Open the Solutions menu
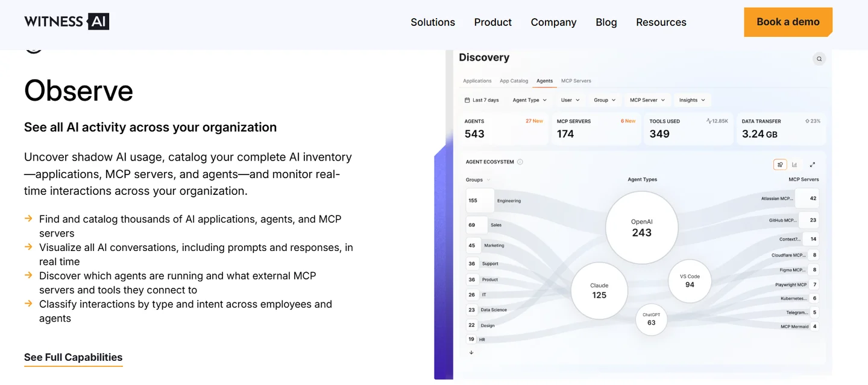The height and width of the screenshot is (385, 868). pyautogui.click(x=433, y=22)
